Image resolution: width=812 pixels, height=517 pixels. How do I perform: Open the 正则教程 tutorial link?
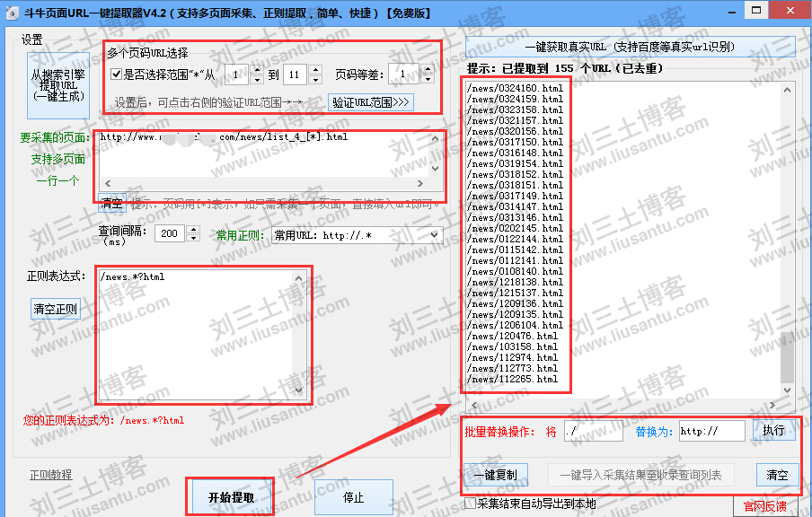[50, 475]
